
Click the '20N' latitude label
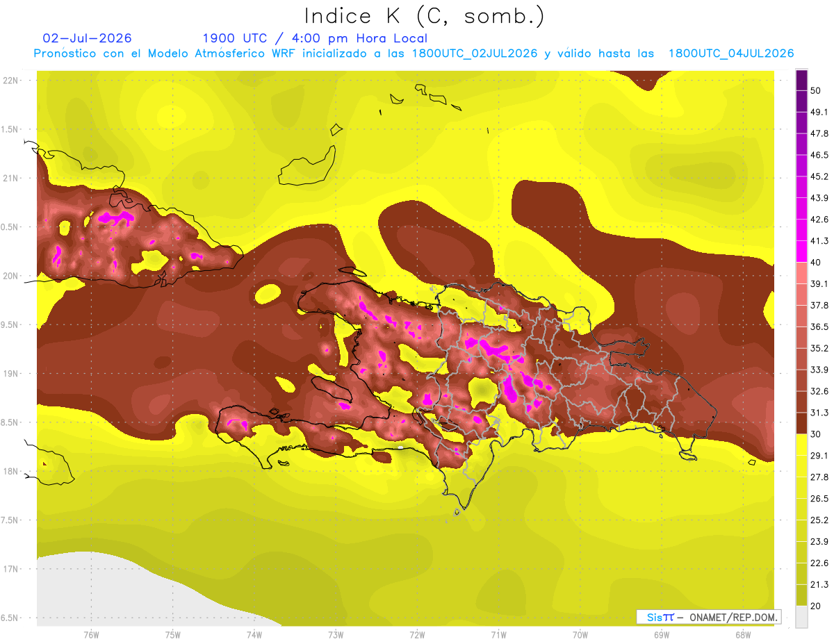tap(11, 276)
